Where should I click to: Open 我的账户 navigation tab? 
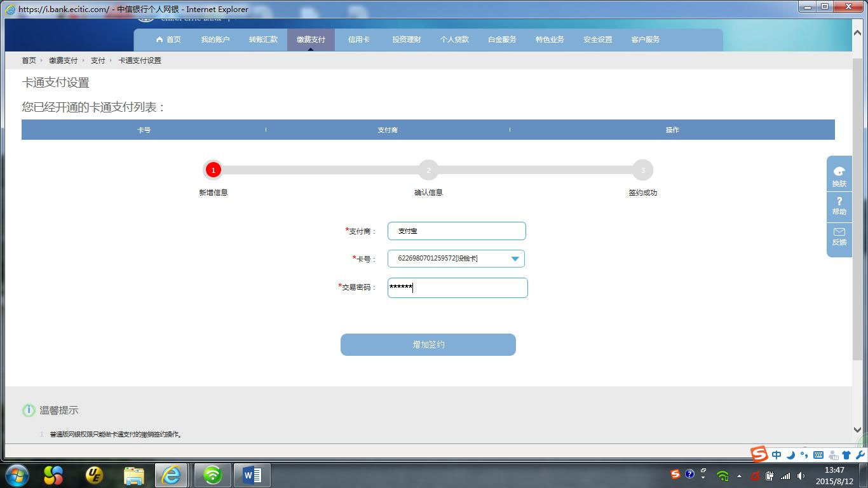[215, 39]
